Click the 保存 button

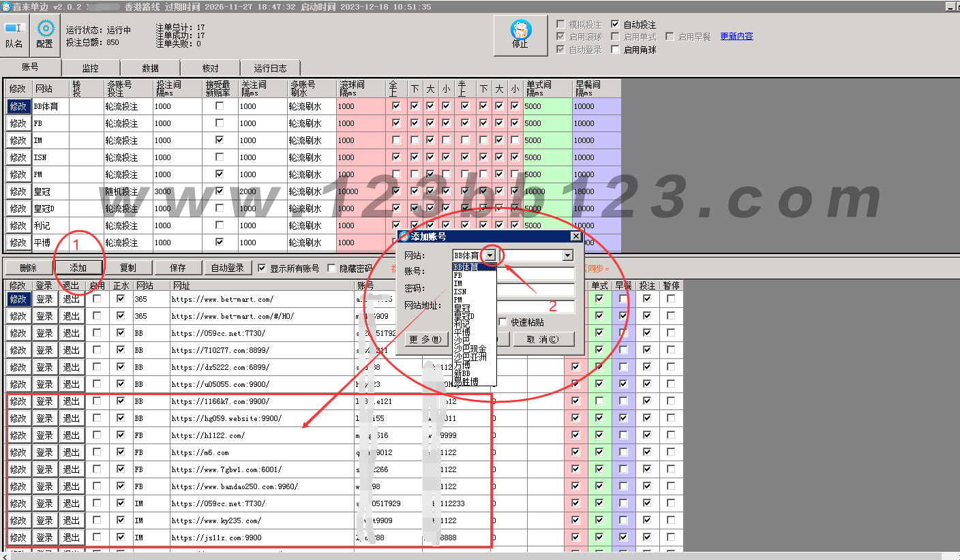[178, 268]
